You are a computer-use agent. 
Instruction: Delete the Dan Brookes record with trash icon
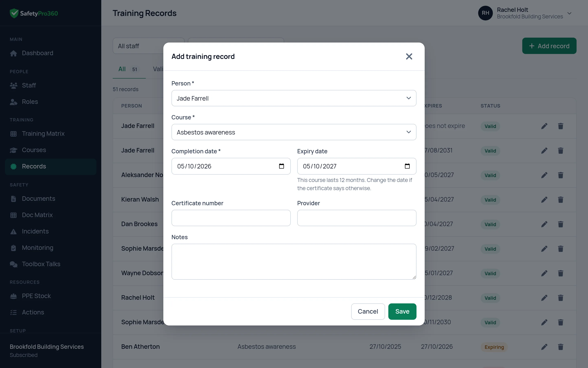tap(561, 224)
